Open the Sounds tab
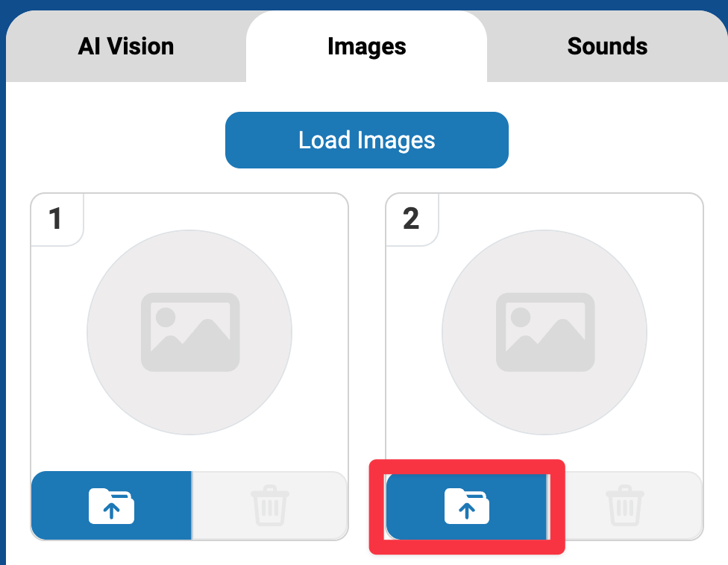The image size is (728, 565). (607, 46)
